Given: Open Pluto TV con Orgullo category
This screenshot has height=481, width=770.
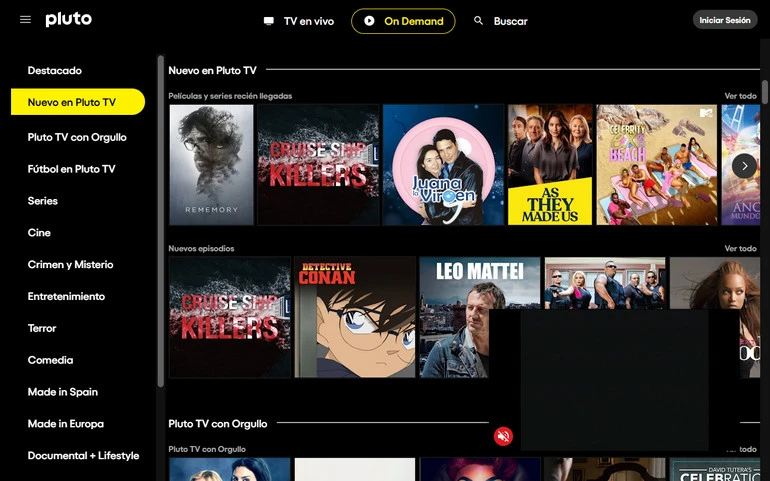Looking at the screenshot, I should click(x=77, y=137).
